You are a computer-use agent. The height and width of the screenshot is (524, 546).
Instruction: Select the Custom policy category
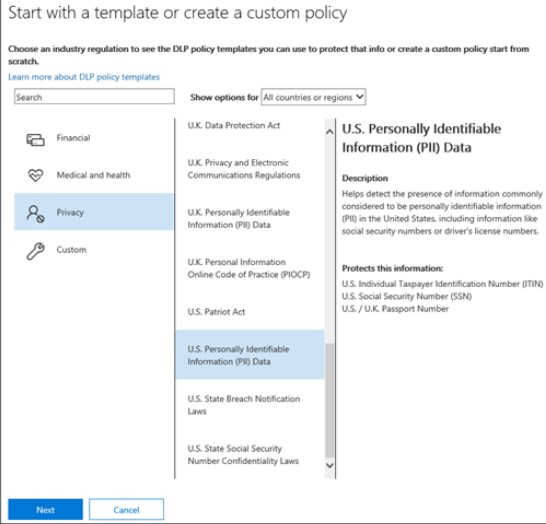point(94,250)
